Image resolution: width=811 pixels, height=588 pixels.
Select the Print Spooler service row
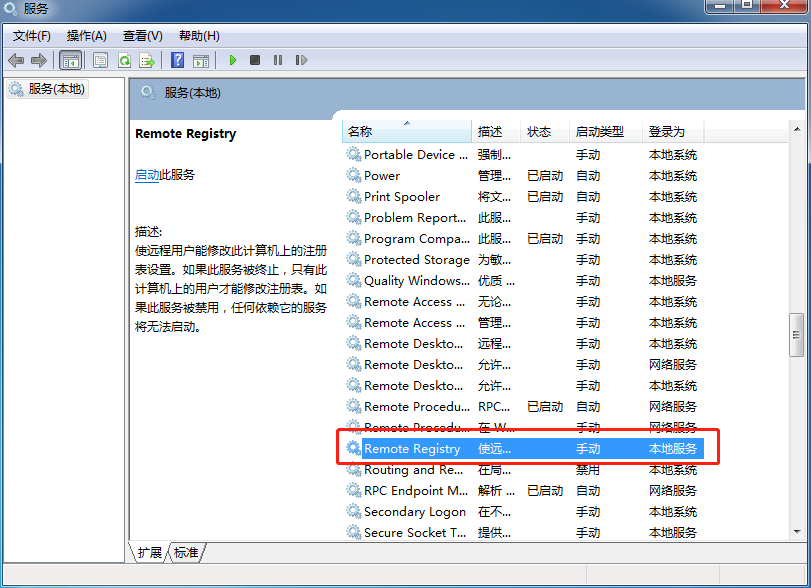402,197
